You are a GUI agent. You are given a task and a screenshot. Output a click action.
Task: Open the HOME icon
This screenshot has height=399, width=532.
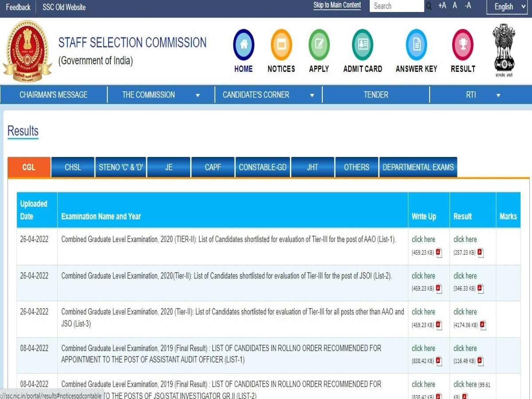click(243, 45)
